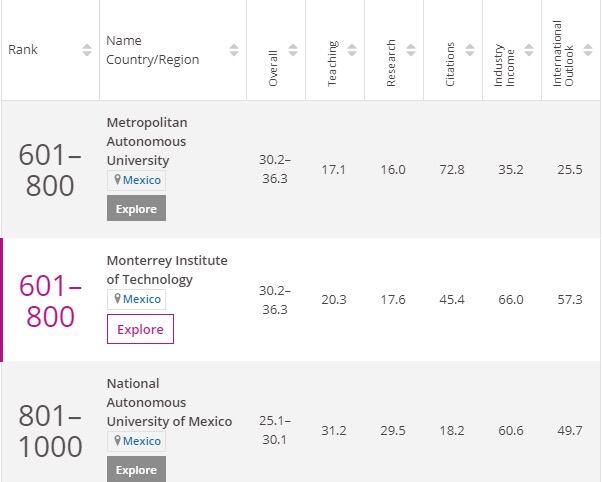
Task: Open National Autonomous University of Mexico link
Action: tap(168, 402)
